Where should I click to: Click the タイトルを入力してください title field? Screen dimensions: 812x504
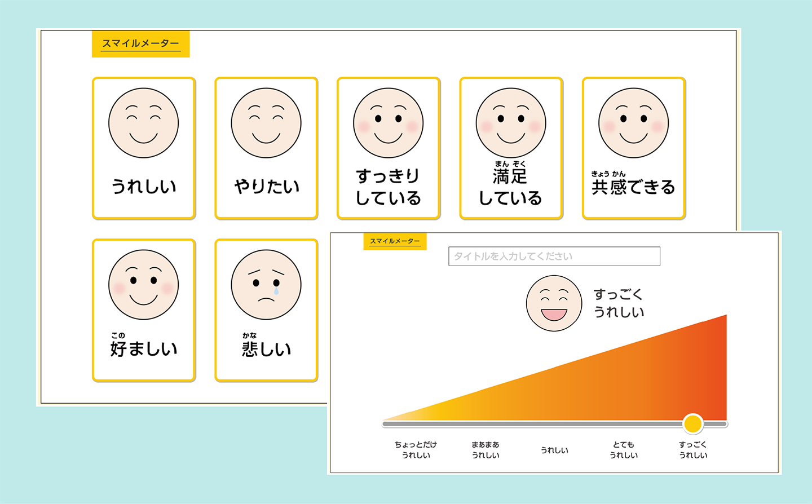click(554, 256)
